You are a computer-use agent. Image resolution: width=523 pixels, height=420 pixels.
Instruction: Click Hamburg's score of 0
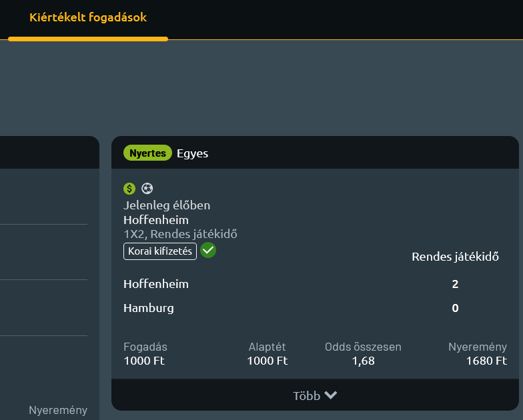click(455, 308)
